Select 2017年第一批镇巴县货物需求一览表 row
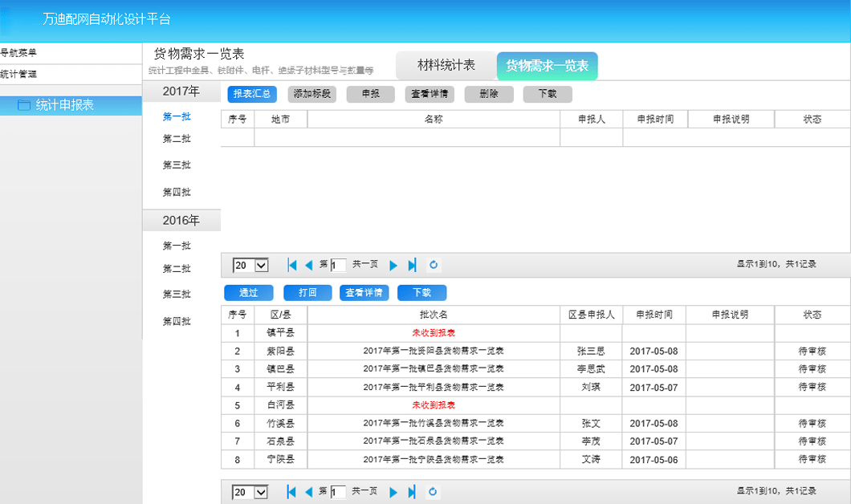The width and height of the screenshot is (851, 504). 535,369
